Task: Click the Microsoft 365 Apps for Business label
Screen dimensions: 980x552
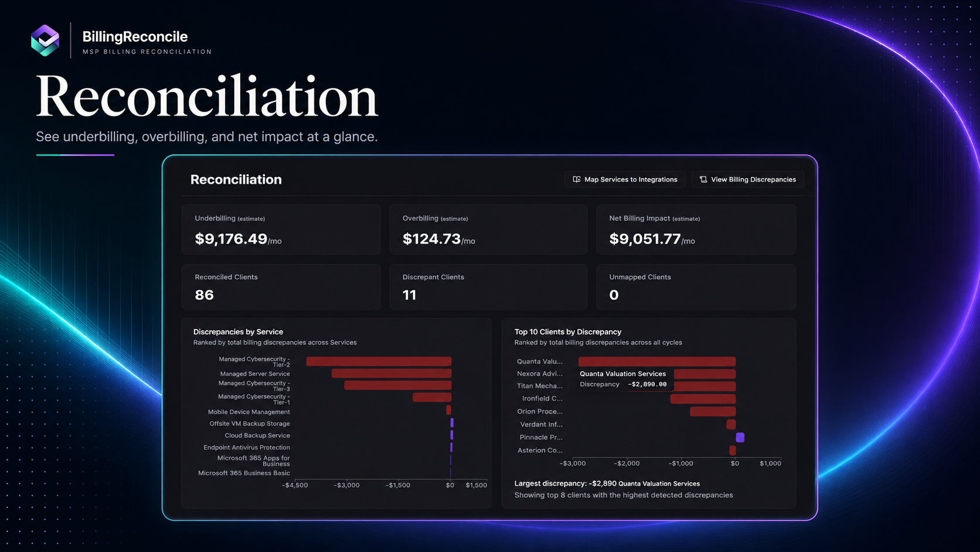Action: click(x=254, y=461)
